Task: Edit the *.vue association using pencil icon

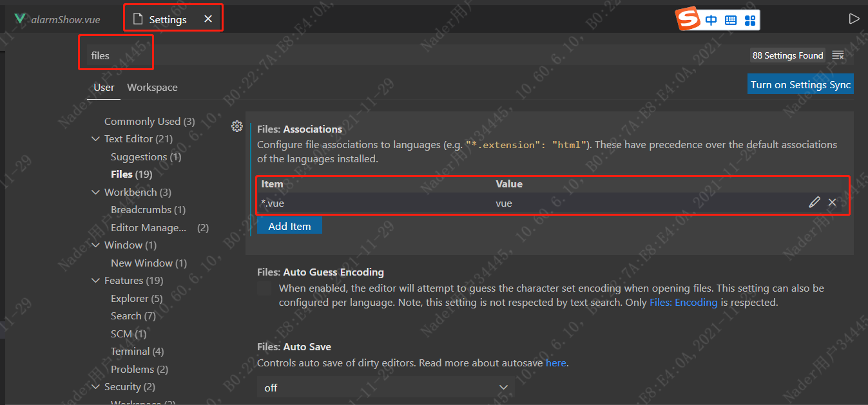Action: 814,203
